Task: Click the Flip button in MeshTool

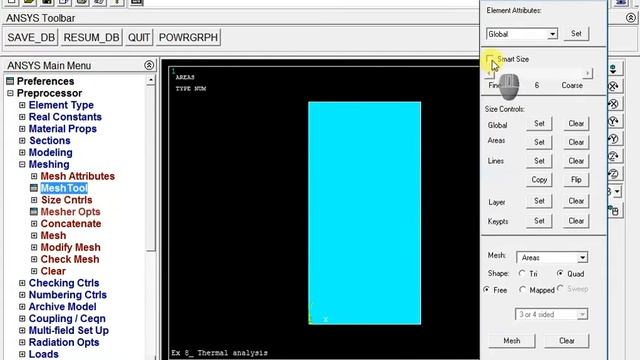Action: point(576,180)
